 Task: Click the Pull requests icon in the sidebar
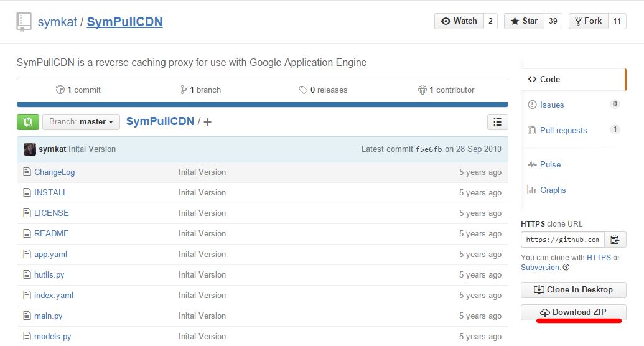pos(532,130)
